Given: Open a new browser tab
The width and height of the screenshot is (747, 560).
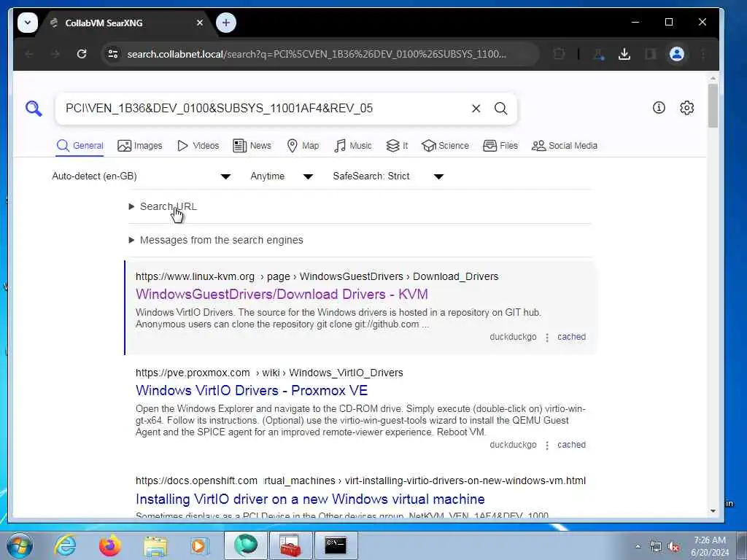Looking at the screenshot, I should pyautogui.click(x=226, y=23).
